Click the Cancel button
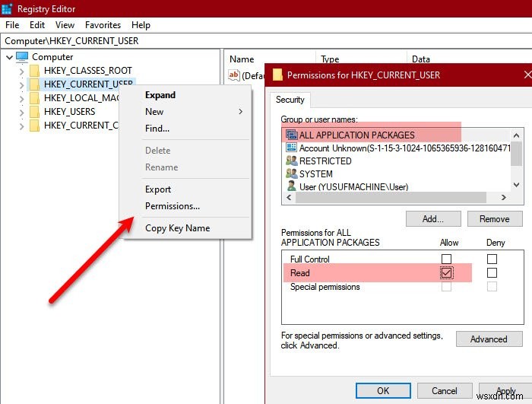 coord(444,391)
